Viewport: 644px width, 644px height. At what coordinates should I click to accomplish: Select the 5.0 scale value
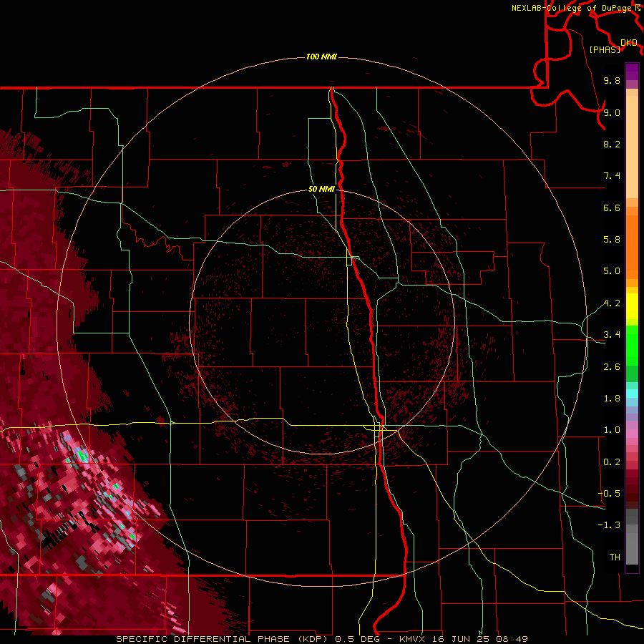(612, 271)
